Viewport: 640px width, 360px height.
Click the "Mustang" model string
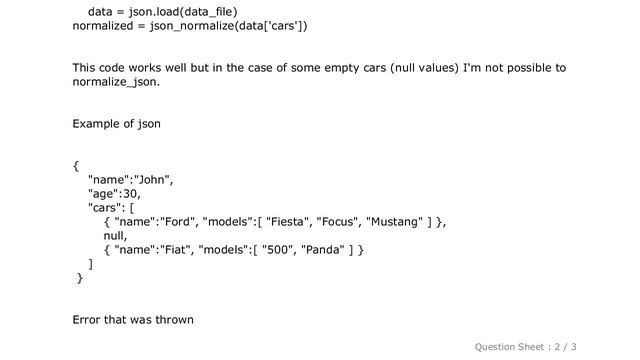point(394,222)
